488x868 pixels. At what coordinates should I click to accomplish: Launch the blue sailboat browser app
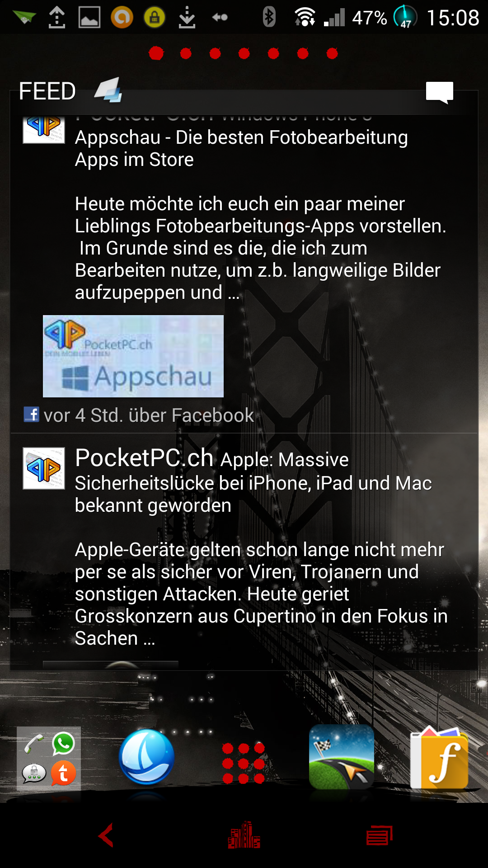(146, 756)
